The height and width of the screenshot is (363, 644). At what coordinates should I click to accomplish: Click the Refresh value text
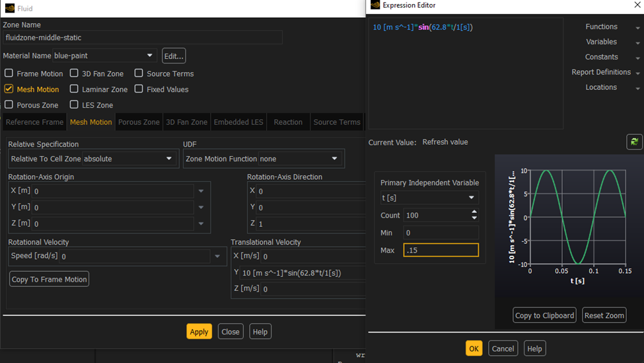445,142
